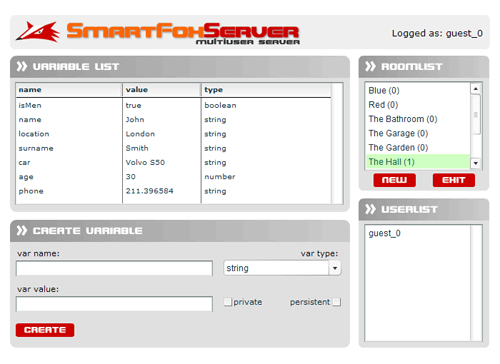500x364 pixels.
Task: Click the EXIT button
Action: (454, 180)
